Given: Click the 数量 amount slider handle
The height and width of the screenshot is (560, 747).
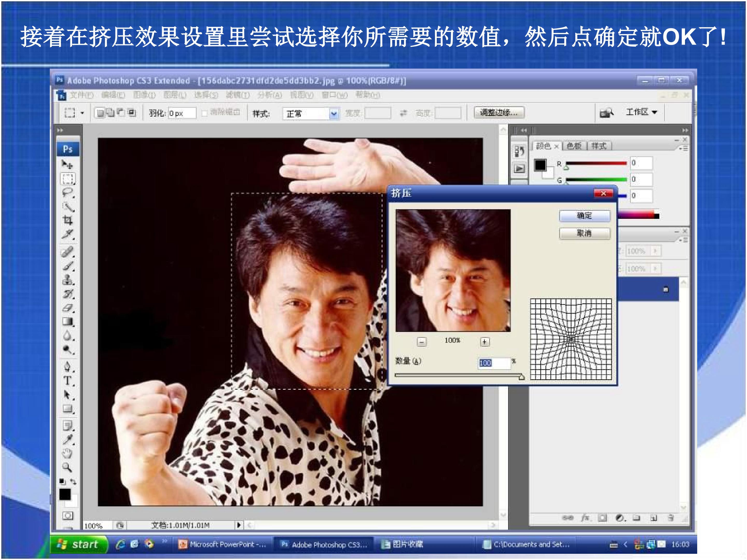Looking at the screenshot, I should [521, 377].
